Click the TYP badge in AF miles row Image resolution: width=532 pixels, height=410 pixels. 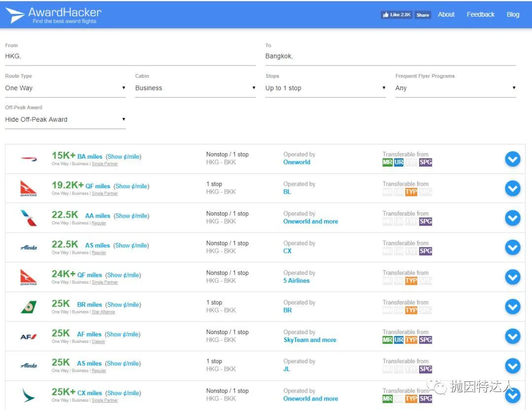click(411, 340)
